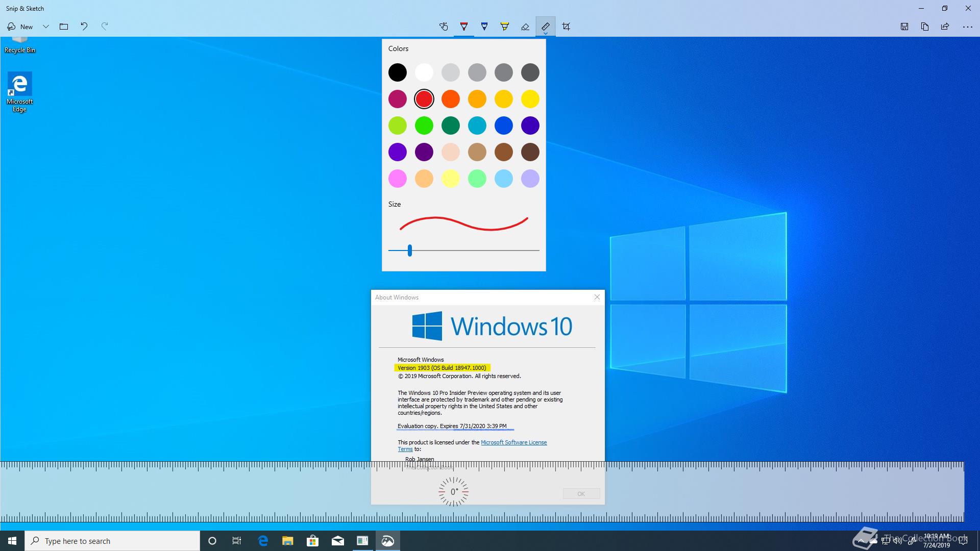Open Microsoft Store from taskbar

(x=312, y=541)
